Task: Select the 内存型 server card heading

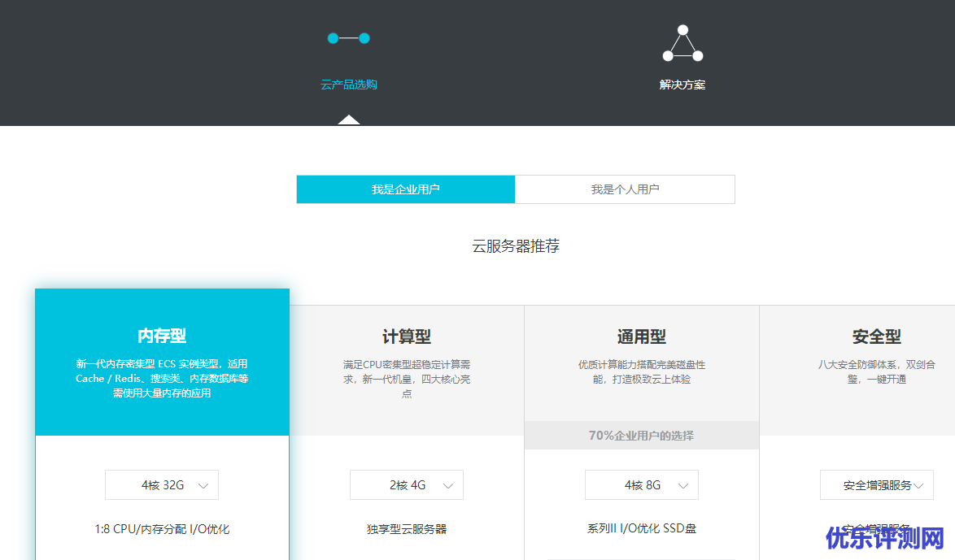Action: [x=162, y=336]
